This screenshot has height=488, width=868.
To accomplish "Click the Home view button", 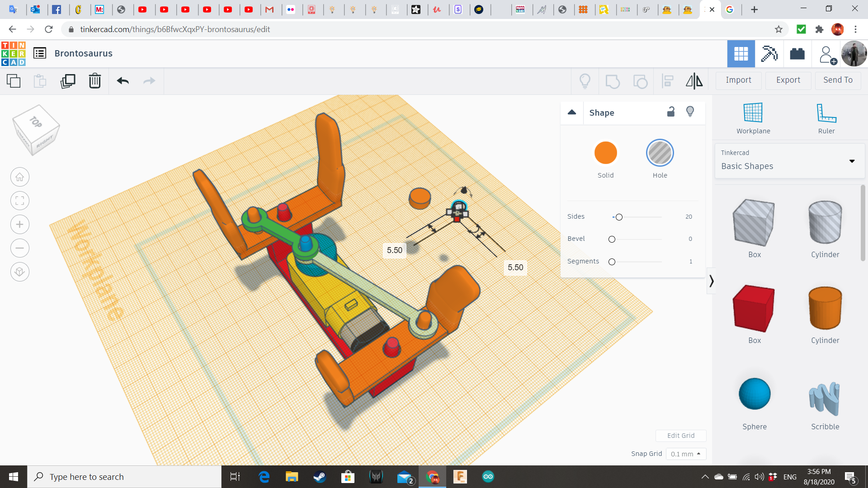I will [x=20, y=177].
